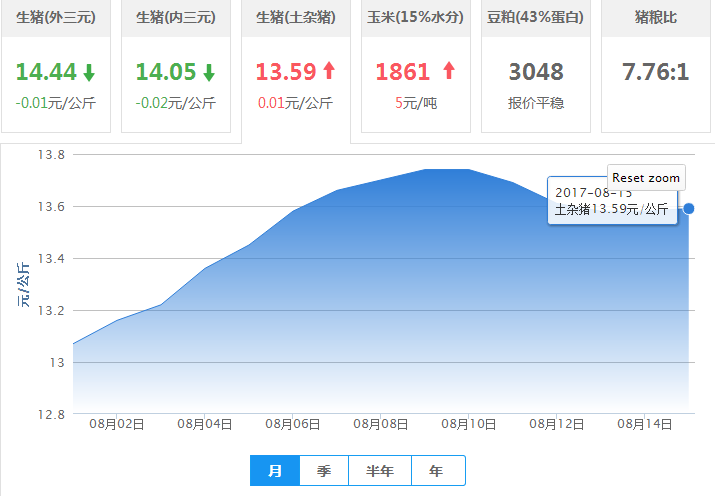The height and width of the screenshot is (496, 715).
Task: Click the 08月06日 x-axis label
Action: (x=293, y=424)
